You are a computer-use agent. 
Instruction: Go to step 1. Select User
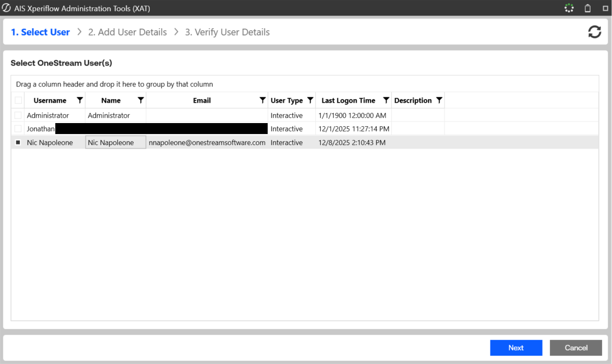pos(40,32)
